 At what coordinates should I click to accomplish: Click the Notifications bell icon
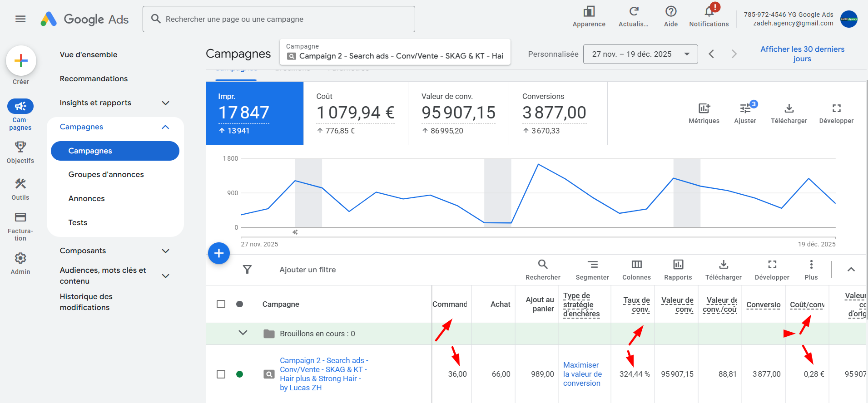709,12
